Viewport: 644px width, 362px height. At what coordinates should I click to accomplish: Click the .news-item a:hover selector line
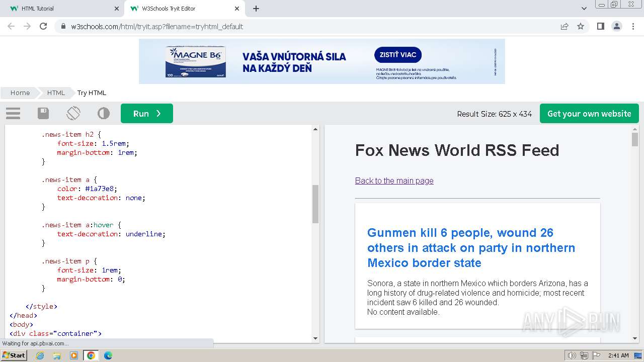click(82, 225)
